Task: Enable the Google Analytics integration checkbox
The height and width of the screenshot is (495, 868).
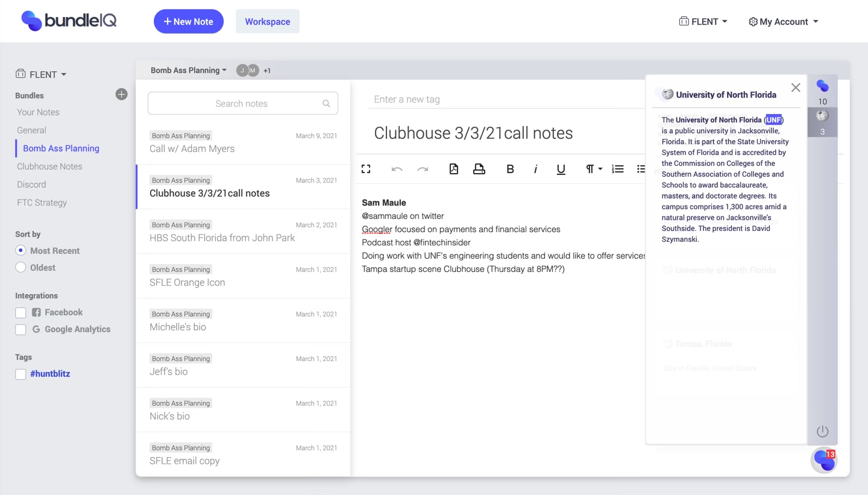Action: point(20,329)
